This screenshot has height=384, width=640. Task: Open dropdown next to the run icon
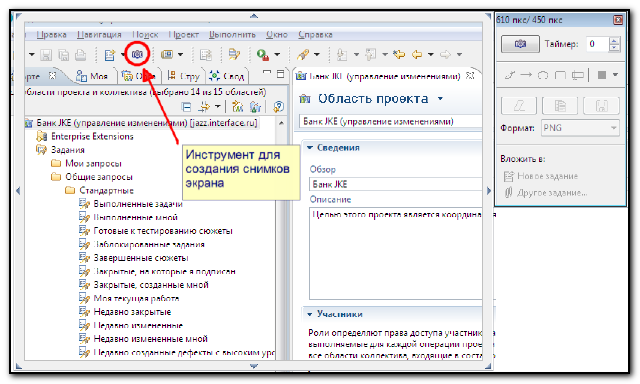[x=277, y=55]
